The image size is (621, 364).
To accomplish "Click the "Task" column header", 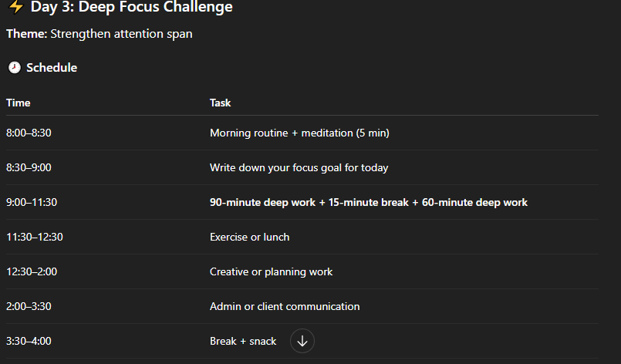I will [220, 103].
